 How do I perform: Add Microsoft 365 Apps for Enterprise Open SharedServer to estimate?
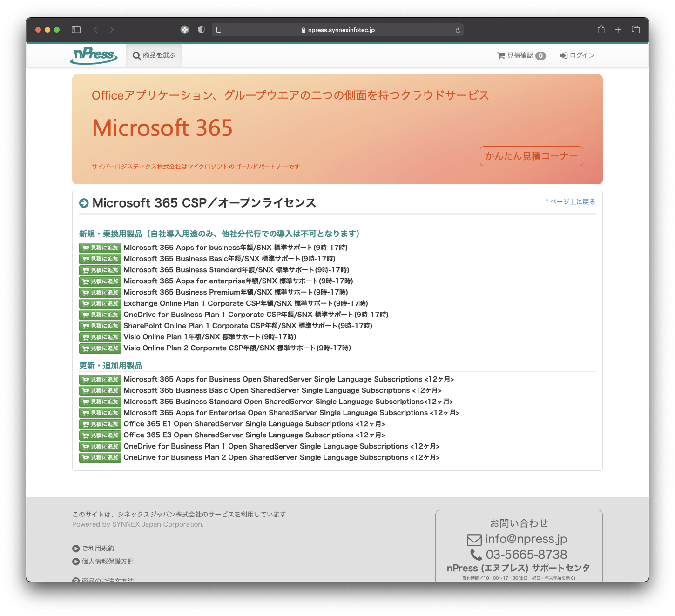click(x=100, y=413)
